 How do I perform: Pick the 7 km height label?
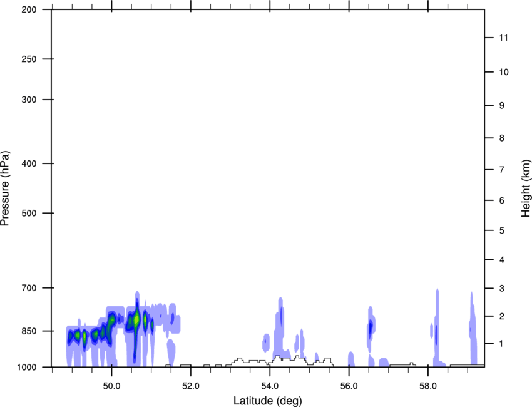502,170
